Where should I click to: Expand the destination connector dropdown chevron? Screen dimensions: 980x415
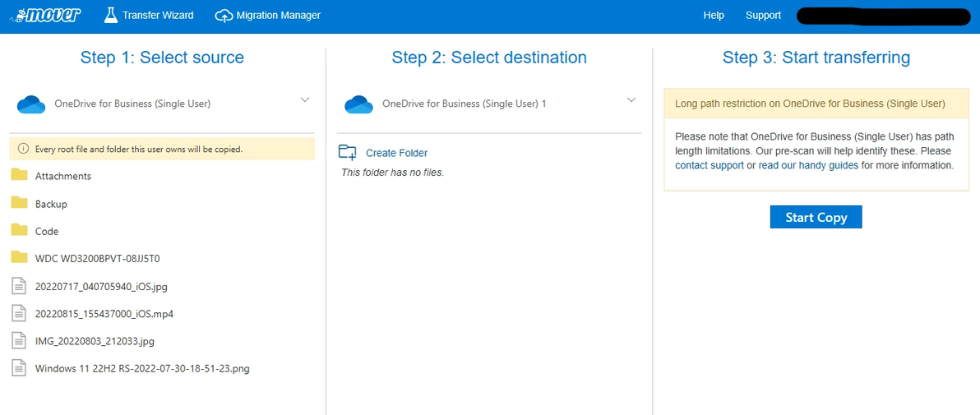tap(631, 100)
